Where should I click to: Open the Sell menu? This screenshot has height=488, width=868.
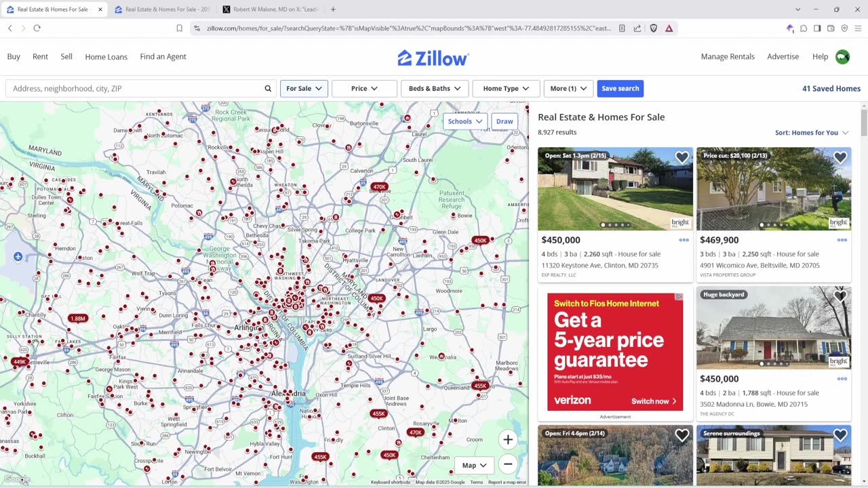(66, 57)
